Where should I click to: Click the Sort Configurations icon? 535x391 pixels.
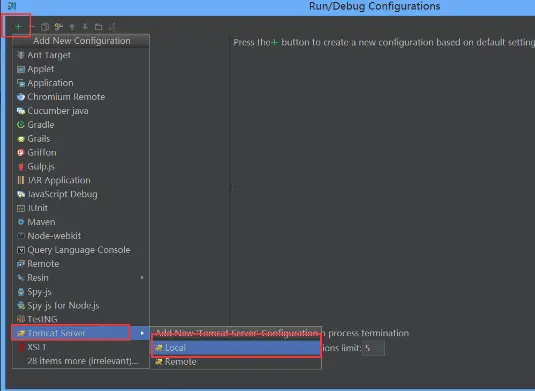coord(112,27)
